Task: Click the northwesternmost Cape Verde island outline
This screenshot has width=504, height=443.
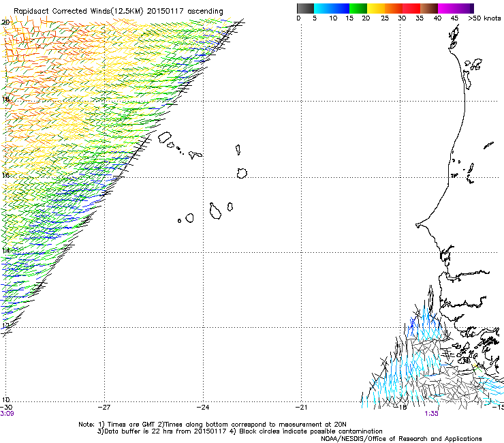Action: point(165,138)
